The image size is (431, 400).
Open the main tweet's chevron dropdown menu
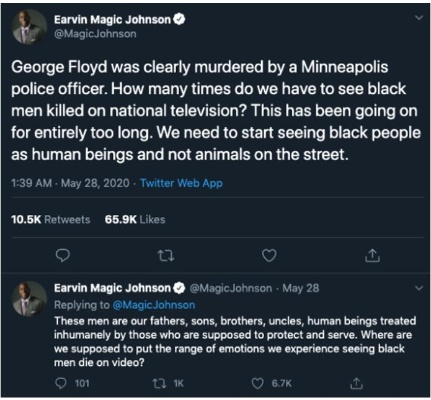pyautogui.click(x=419, y=18)
